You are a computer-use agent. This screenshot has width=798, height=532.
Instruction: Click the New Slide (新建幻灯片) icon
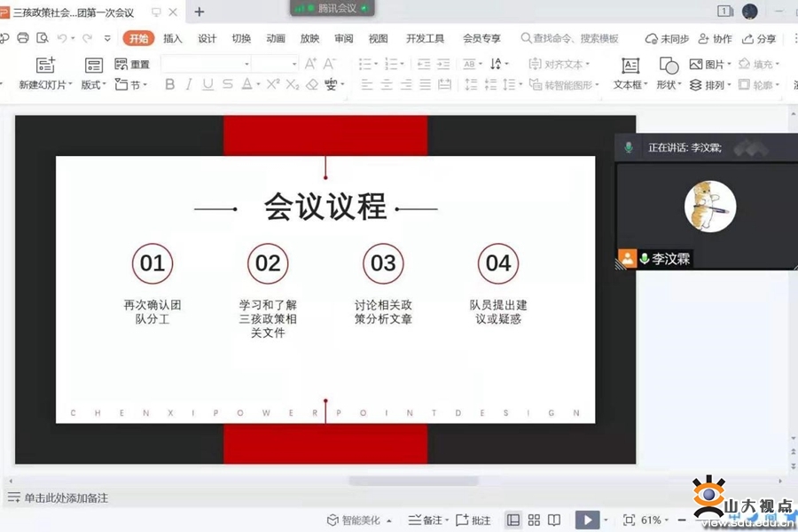45,65
